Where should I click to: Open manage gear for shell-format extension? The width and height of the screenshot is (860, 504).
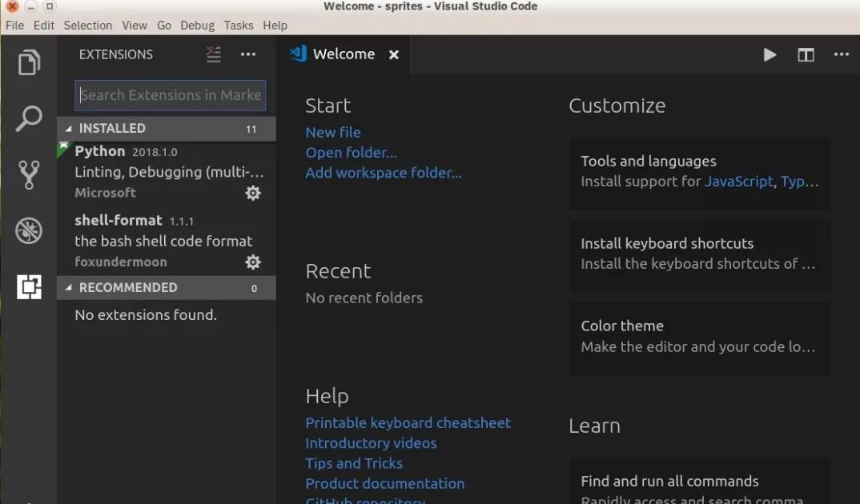tap(253, 262)
